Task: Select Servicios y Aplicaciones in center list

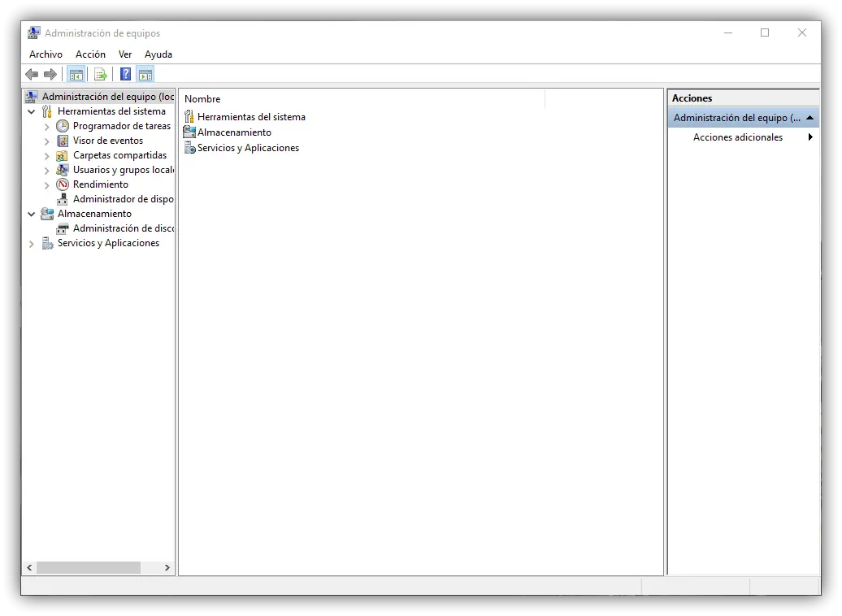Action: [x=248, y=148]
